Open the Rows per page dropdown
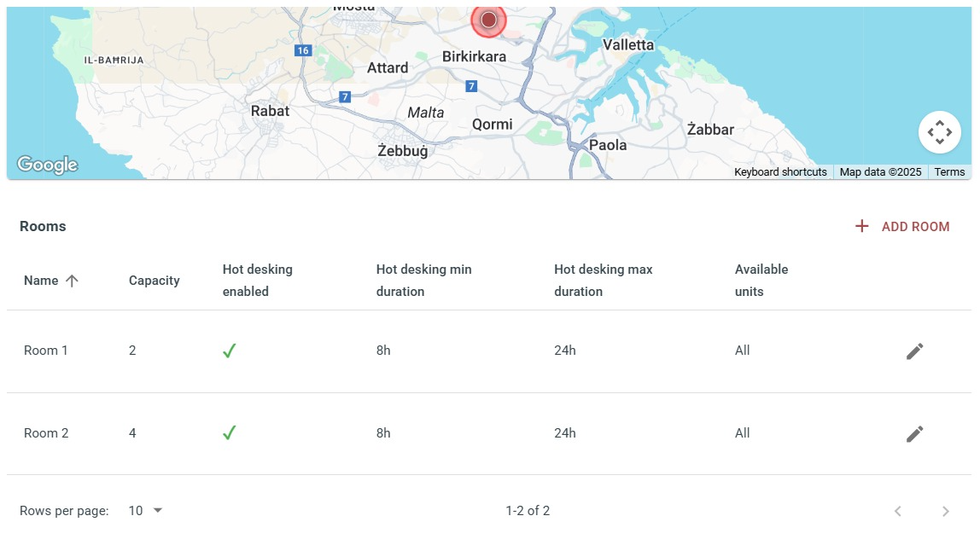 pos(145,511)
